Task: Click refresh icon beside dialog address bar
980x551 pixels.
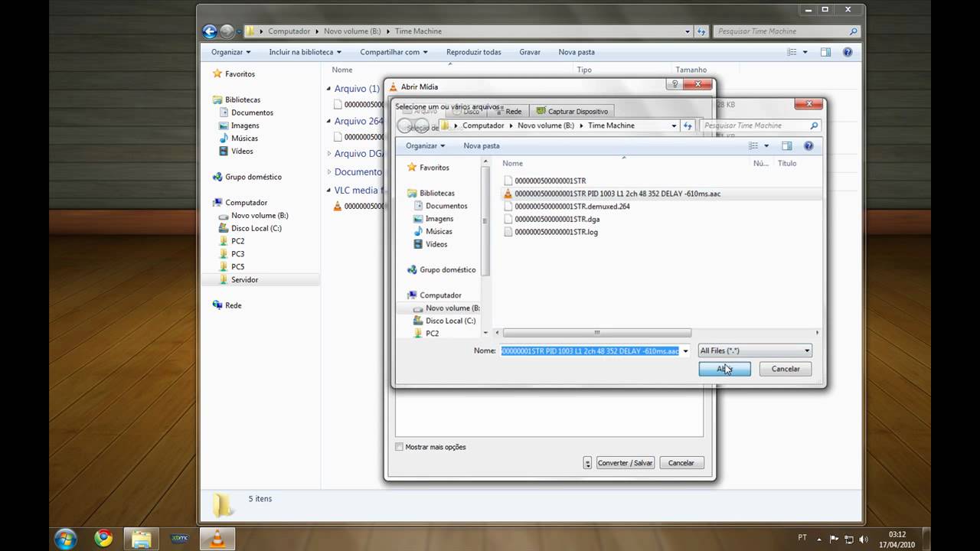Action: click(x=688, y=126)
